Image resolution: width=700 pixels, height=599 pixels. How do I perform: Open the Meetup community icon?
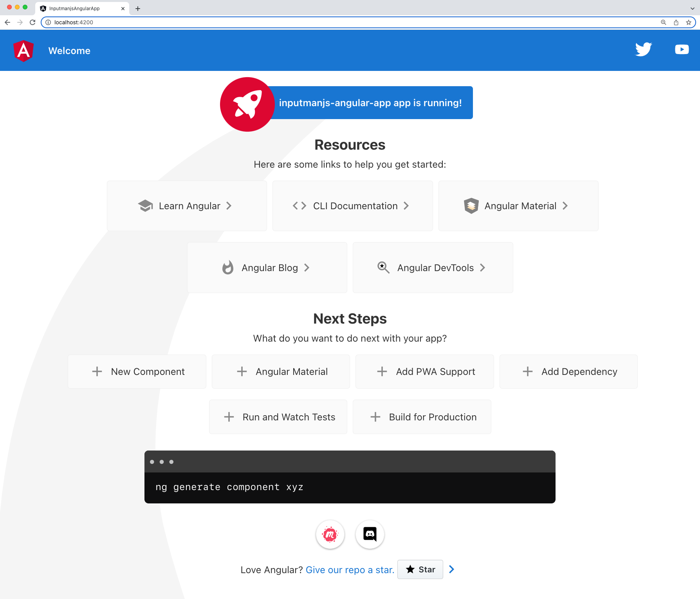[x=330, y=534]
